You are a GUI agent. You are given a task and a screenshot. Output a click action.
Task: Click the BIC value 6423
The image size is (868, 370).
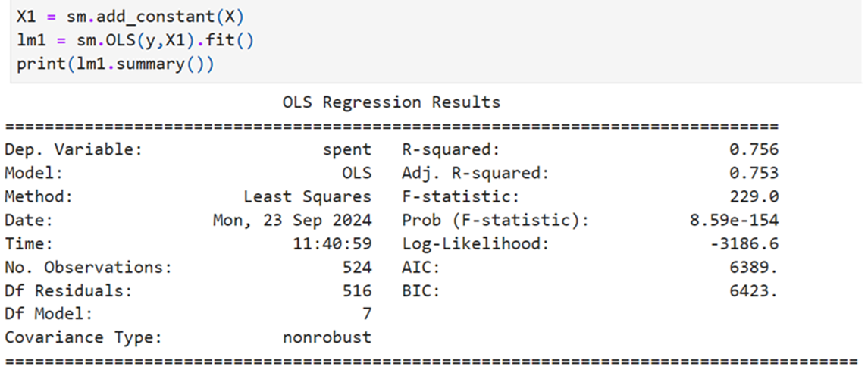point(754,291)
